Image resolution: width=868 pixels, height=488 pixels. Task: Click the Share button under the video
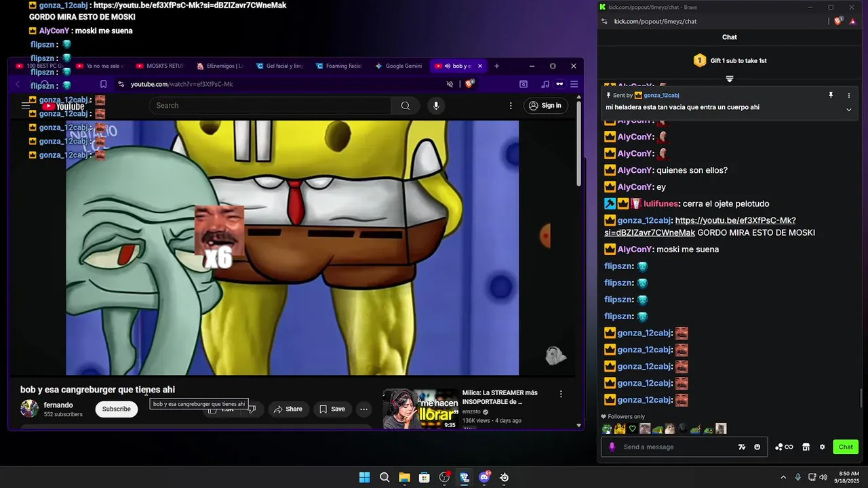pos(288,409)
